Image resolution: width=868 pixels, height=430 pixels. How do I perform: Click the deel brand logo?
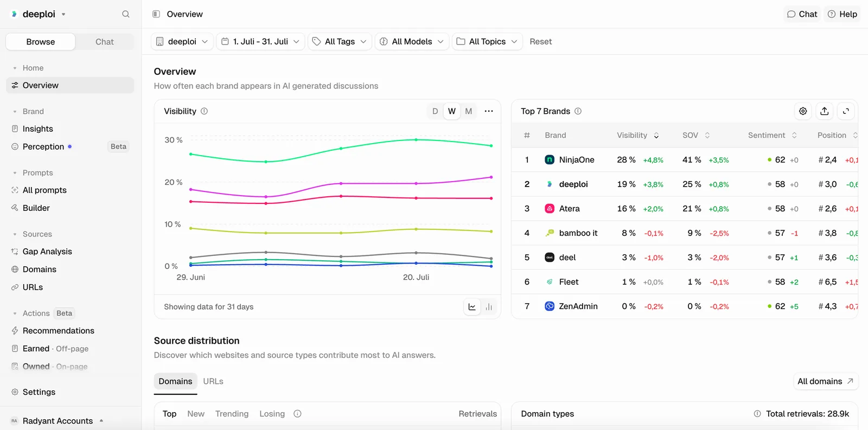coord(550,258)
